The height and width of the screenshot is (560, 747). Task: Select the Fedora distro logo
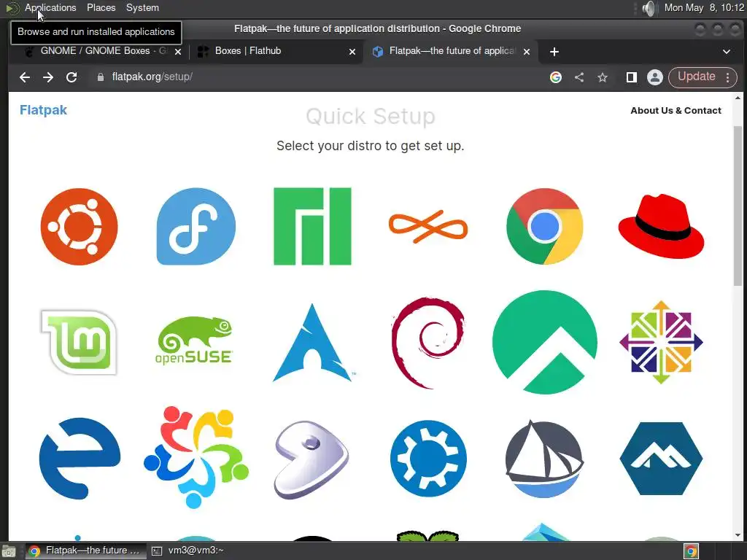click(x=196, y=226)
